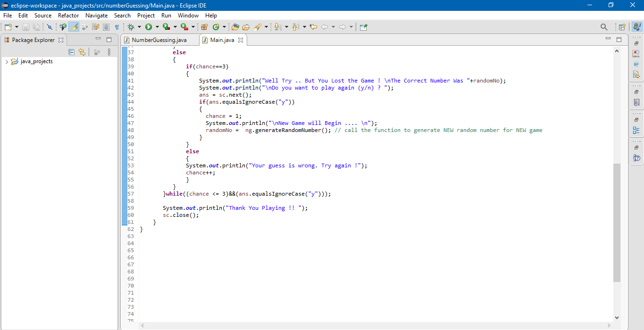This screenshot has width=644, height=330.
Task: Click the External Tools run icon
Action: [184, 27]
